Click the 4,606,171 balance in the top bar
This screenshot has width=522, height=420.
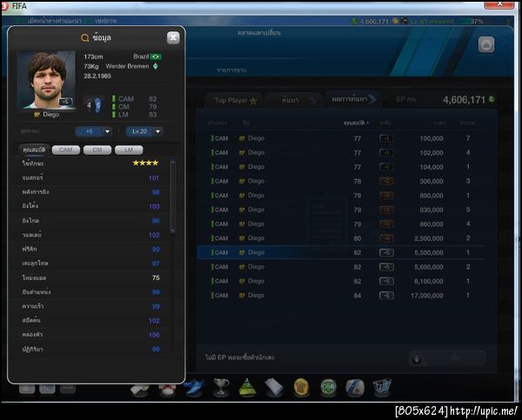pyautogui.click(x=374, y=21)
